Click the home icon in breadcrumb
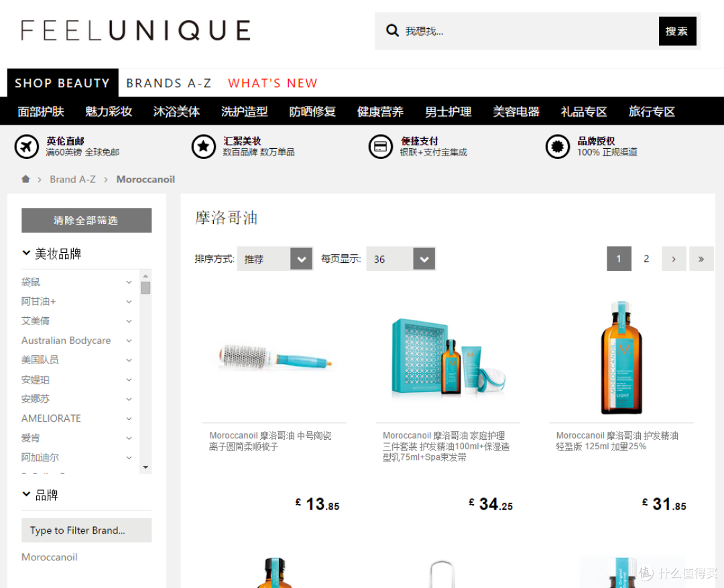Screen dimensions: 724x588 click(26, 179)
